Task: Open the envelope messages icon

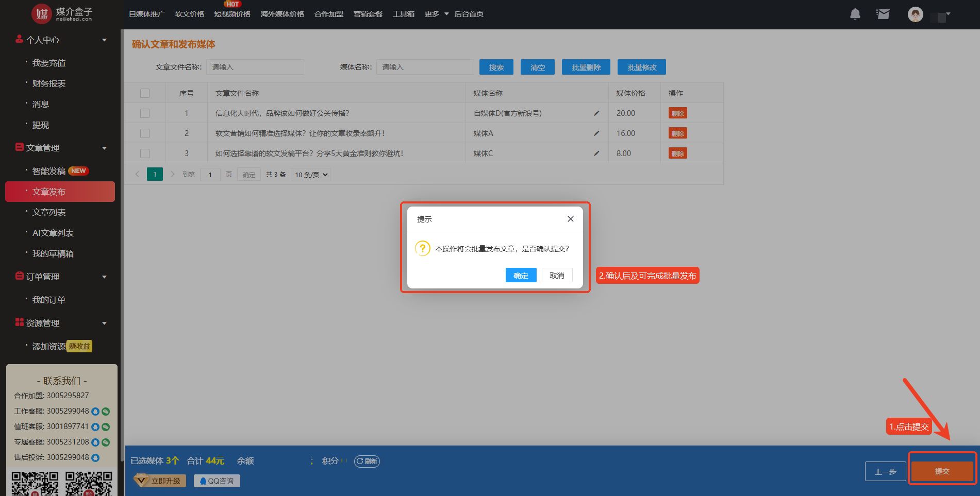Action: coord(883,14)
